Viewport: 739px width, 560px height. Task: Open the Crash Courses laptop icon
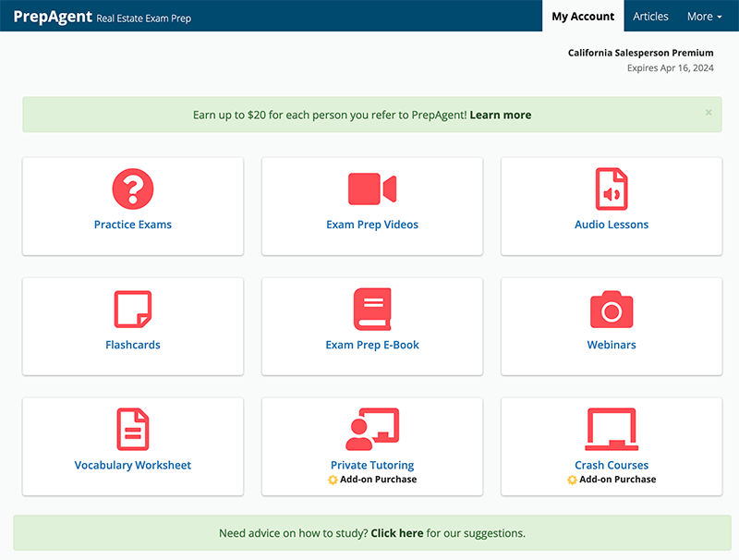(612, 429)
